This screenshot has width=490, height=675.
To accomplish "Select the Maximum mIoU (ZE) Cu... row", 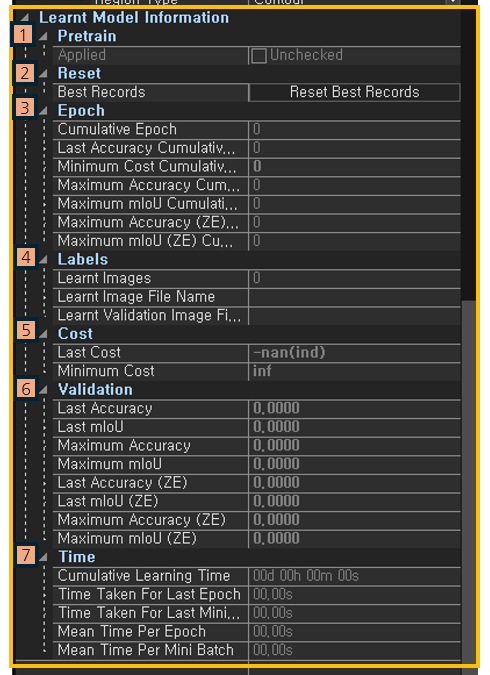I will pyautogui.click(x=257, y=241).
